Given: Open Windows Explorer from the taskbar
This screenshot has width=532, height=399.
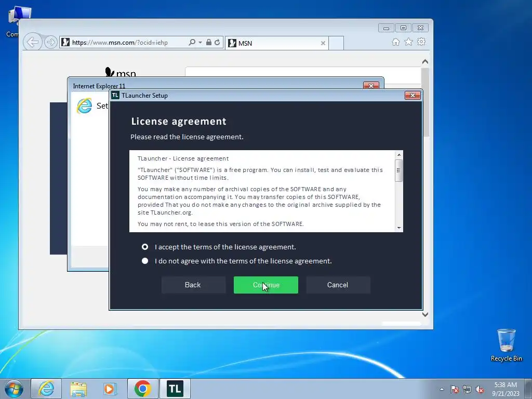Looking at the screenshot, I should tap(78, 389).
